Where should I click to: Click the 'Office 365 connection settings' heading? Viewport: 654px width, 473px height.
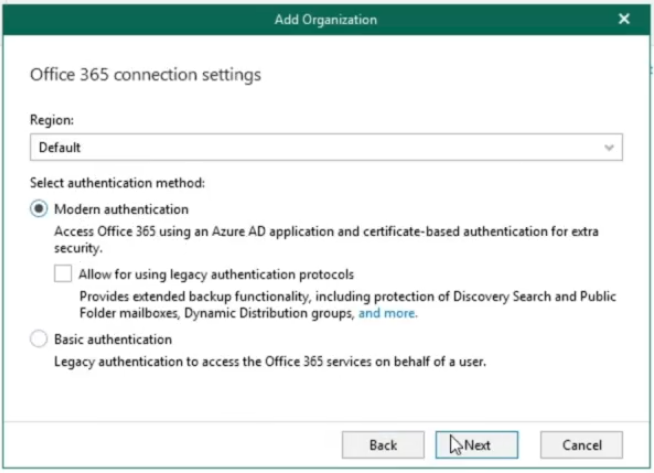tap(146, 75)
